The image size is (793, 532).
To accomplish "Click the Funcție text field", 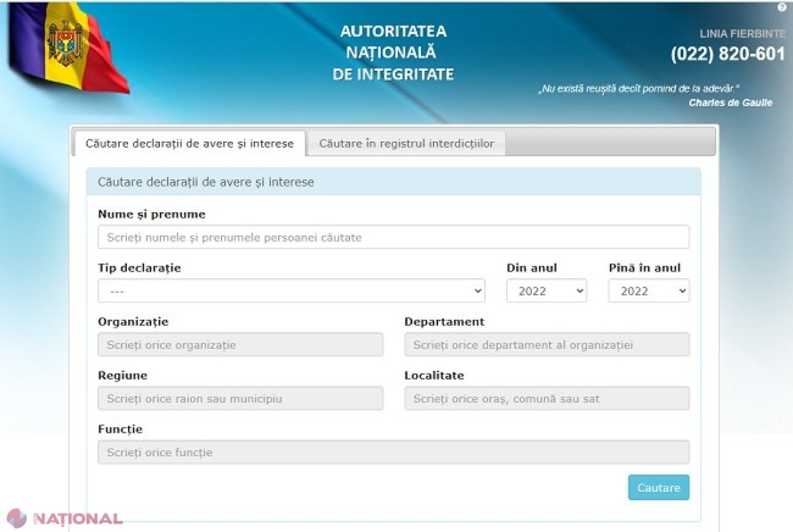I will (393, 453).
